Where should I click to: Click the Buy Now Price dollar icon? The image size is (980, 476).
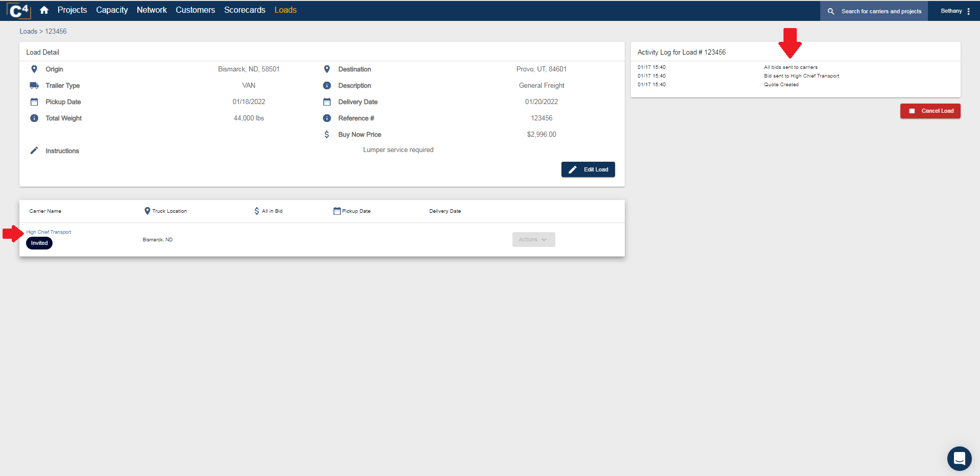point(327,134)
